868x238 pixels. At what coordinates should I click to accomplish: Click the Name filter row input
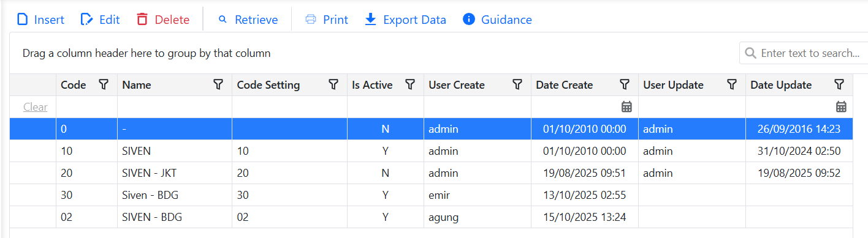click(175, 107)
